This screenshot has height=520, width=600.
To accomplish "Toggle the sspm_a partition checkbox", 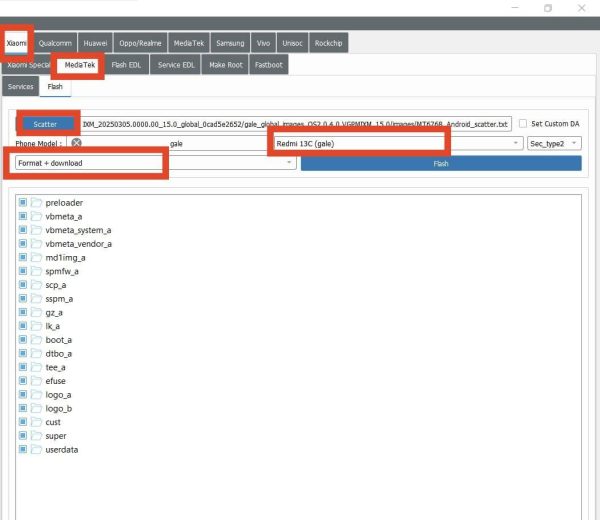I will (x=23, y=298).
